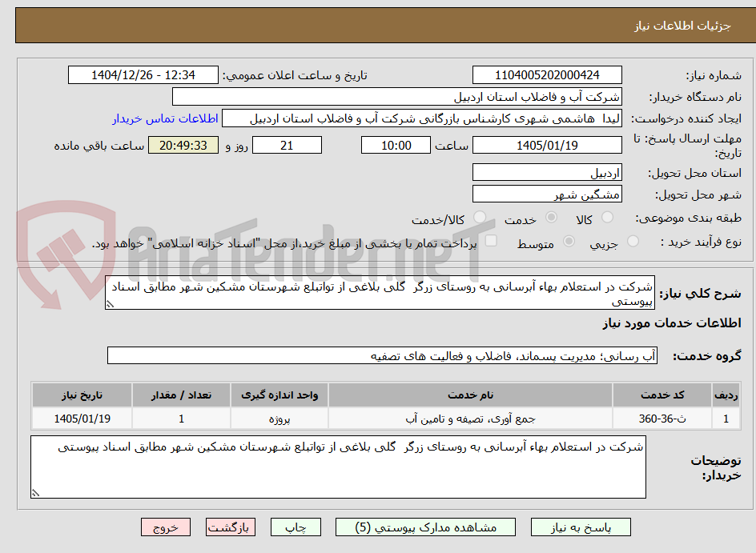This screenshot has width=756, height=553.
Task: Click the requester field لیدا هاشمی شهری
Action: pyautogui.click(x=422, y=118)
